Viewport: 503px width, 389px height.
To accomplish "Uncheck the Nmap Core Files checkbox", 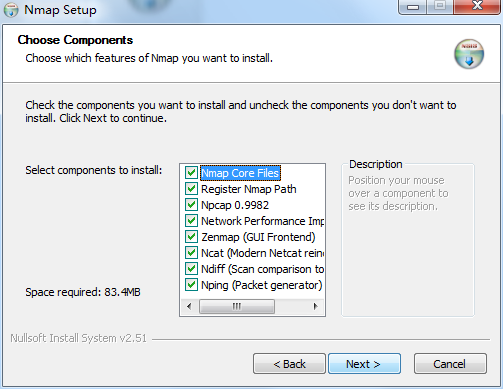I will (191, 173).
